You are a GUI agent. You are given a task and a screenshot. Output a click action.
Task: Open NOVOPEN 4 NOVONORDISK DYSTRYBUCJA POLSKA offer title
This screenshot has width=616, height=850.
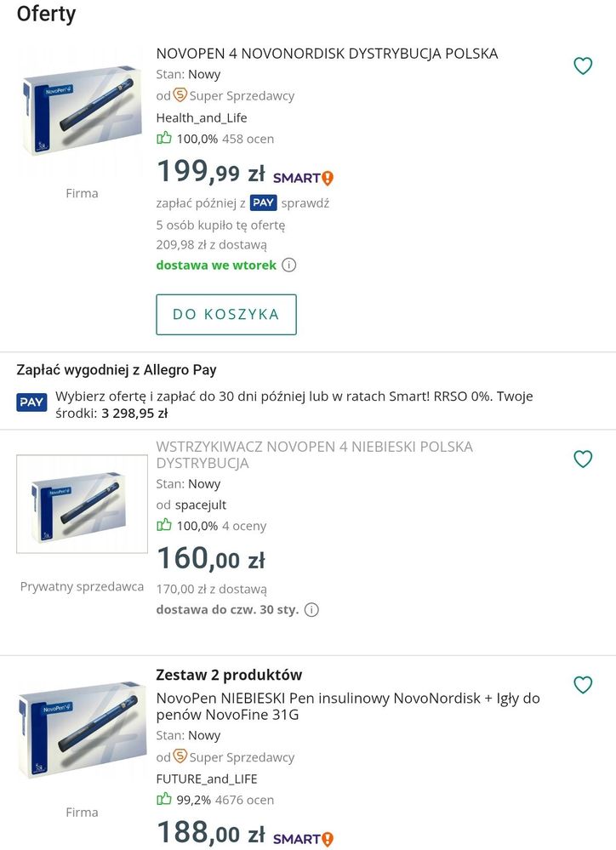click(x=327, y=54)
